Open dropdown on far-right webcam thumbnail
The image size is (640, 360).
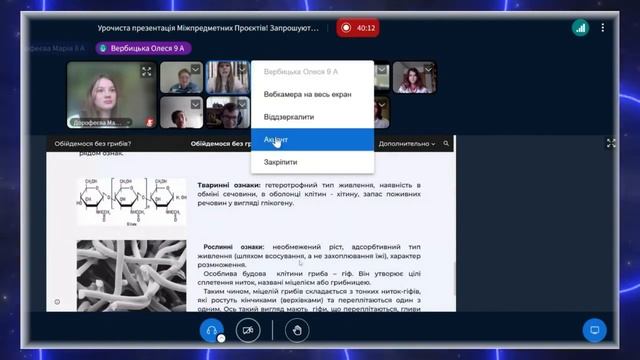(428, 70)
